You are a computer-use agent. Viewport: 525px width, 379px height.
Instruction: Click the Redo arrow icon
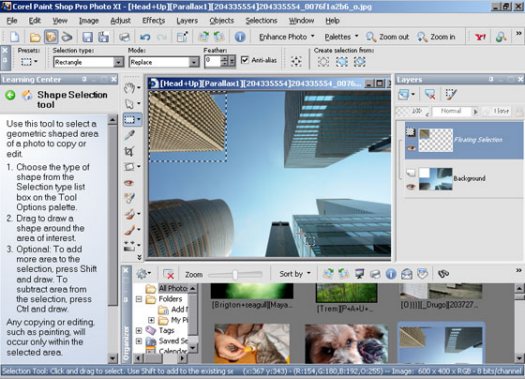coord(162,37)
